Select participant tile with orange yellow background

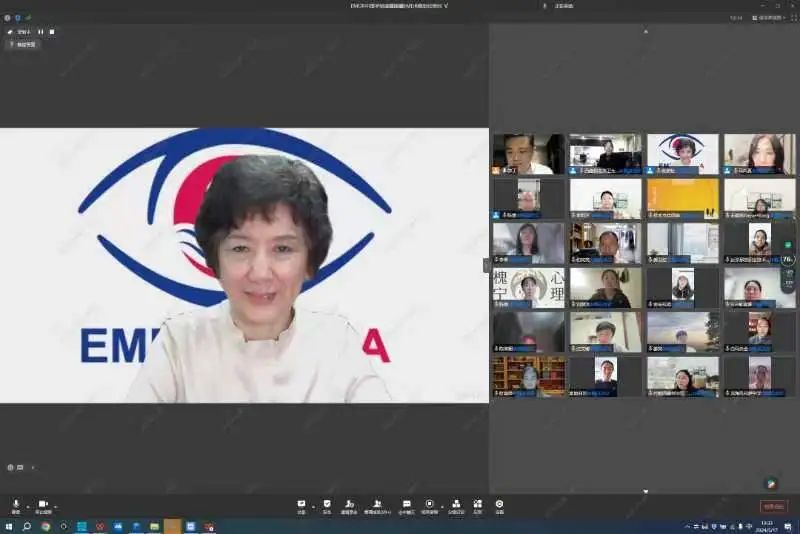(x=683, y=199)
